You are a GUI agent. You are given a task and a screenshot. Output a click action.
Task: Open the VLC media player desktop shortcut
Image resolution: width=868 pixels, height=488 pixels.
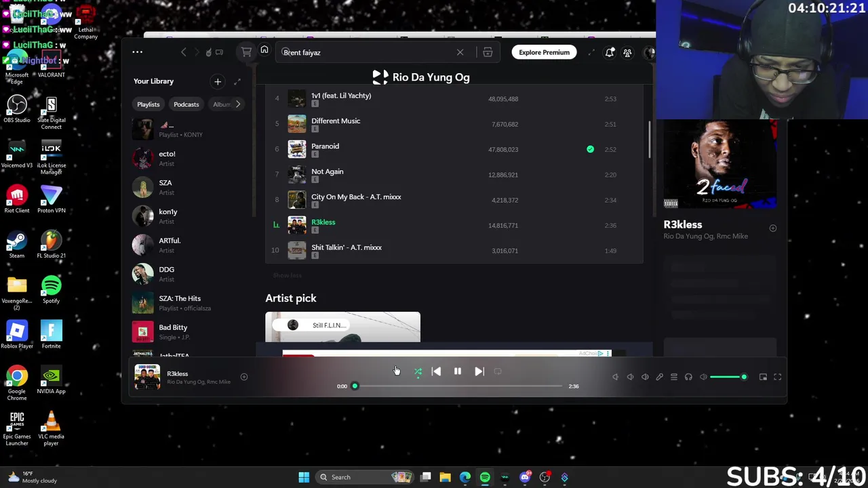51,428
